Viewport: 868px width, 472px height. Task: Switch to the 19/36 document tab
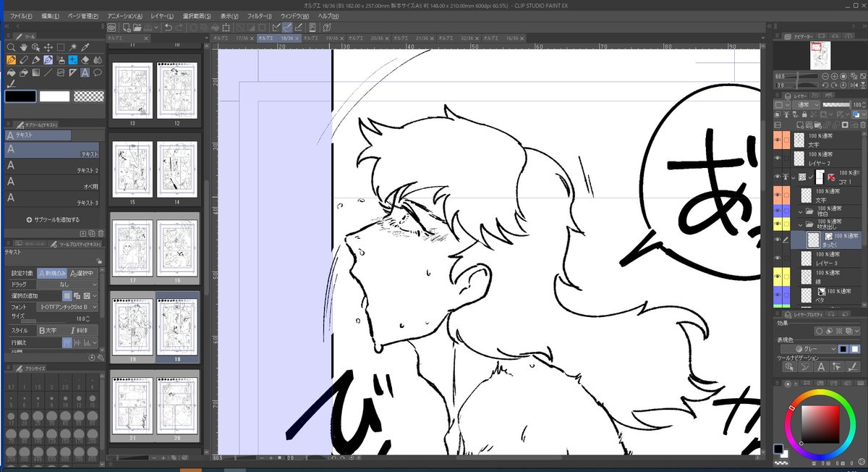click(x=324, y=38)
